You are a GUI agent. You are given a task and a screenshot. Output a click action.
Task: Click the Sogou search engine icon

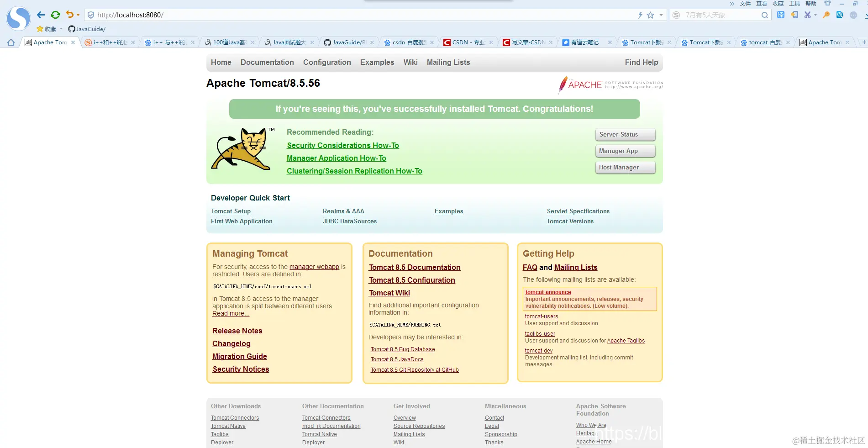[x=677, y=15]
